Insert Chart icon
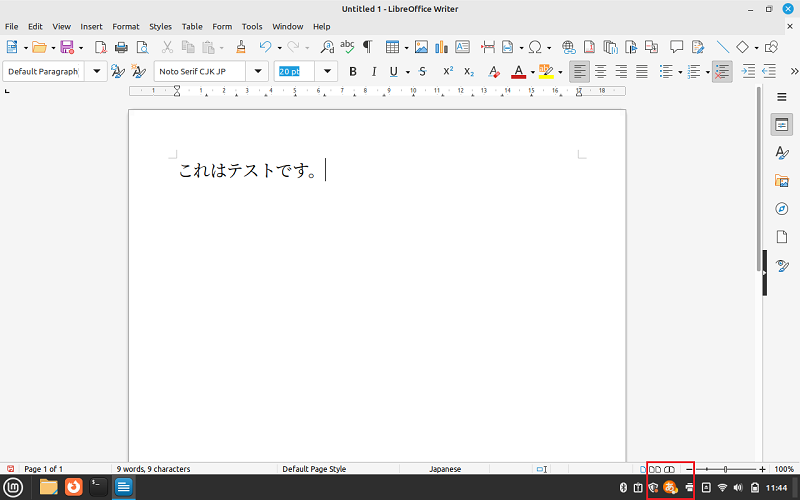Viewport: 800px width, 500px height. click(x=441, y=47)
